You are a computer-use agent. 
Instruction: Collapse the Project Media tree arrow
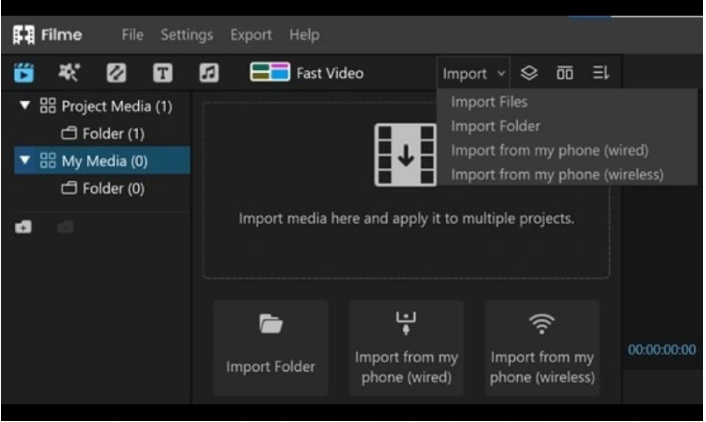pyautogui.click(x=25, y=106)
